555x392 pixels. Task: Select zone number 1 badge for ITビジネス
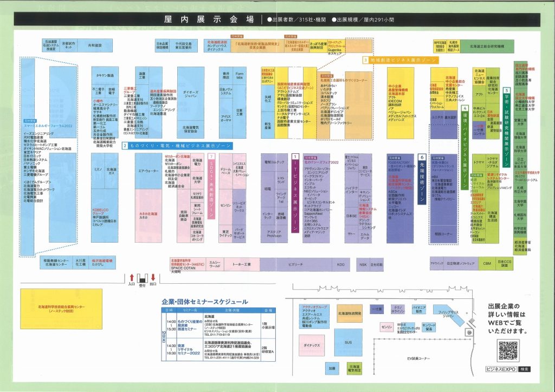click(295, 156)
